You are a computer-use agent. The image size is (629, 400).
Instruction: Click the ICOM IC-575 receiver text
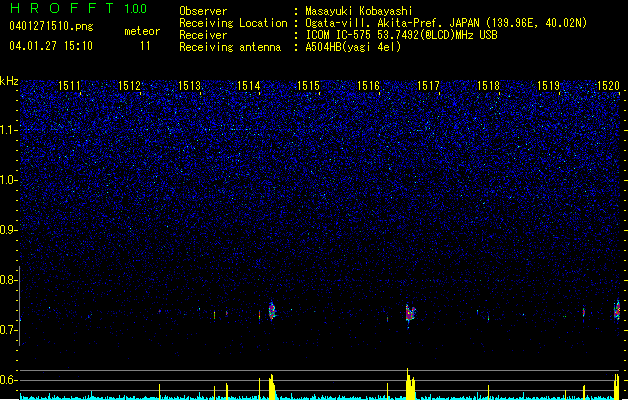(x=401, y=35)
